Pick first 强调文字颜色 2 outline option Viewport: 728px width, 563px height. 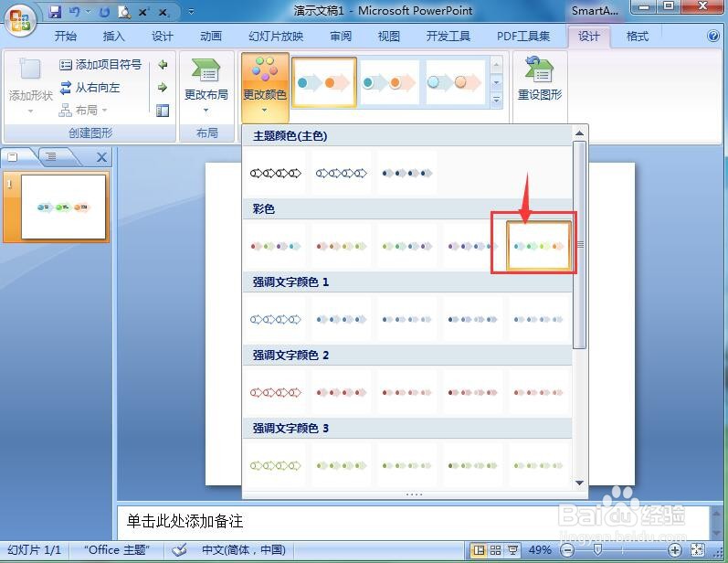pyautogui.click(x=275, y=392)
